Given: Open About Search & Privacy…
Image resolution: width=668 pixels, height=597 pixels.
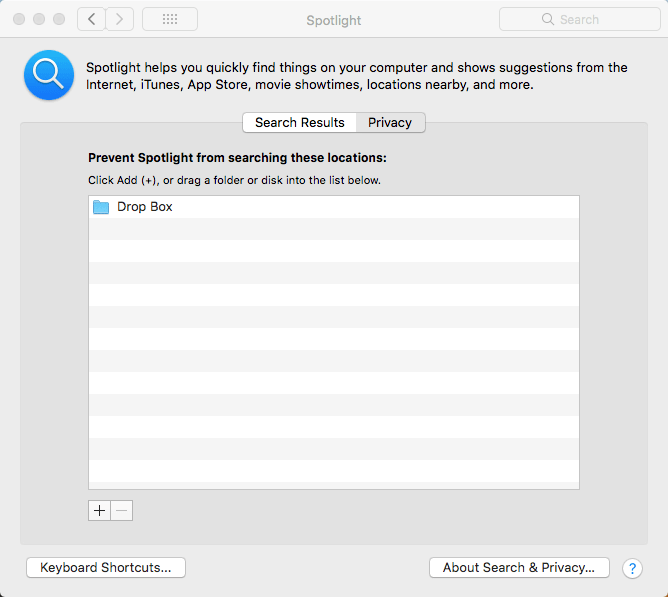Looking at the screenshot, I should pos(519,568).
